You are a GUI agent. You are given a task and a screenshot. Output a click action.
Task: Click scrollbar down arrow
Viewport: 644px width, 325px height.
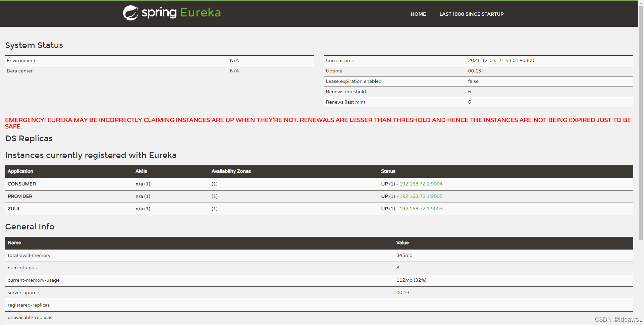[641, 322]
